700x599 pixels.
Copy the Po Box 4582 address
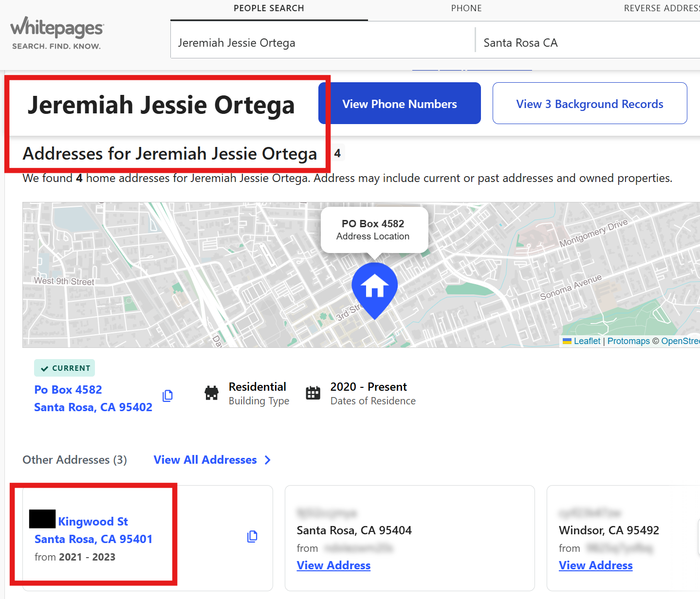pyautogui.click(x=167, y=396)
